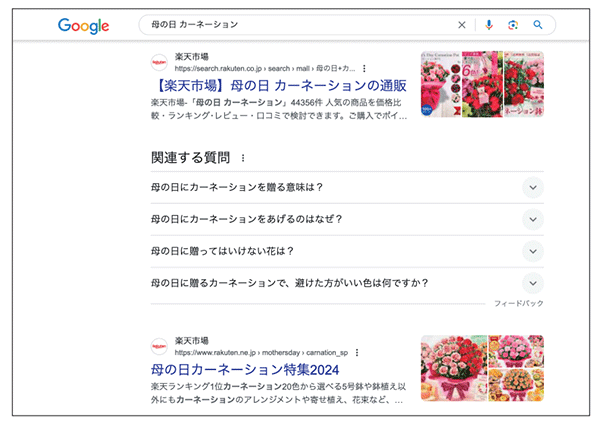Click Rakuten favicon of first result
The height and width of the screenshot is (427, 600).
click(159, 62)
